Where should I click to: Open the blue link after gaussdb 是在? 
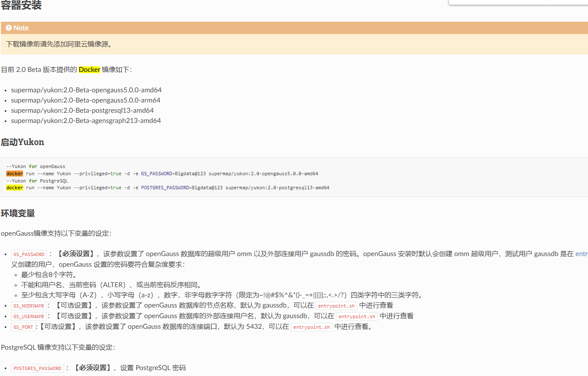582,254
